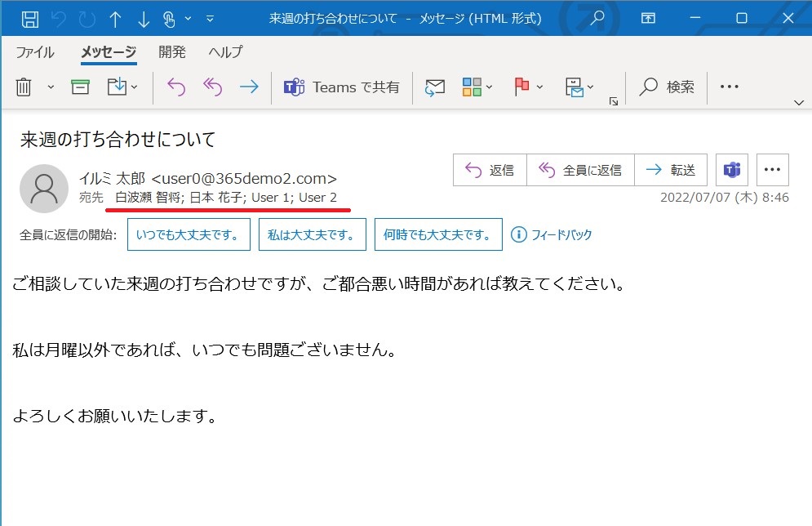The image size is (812, 526).
Task: Click recipient 日本 花子
Action: [216, 198]
